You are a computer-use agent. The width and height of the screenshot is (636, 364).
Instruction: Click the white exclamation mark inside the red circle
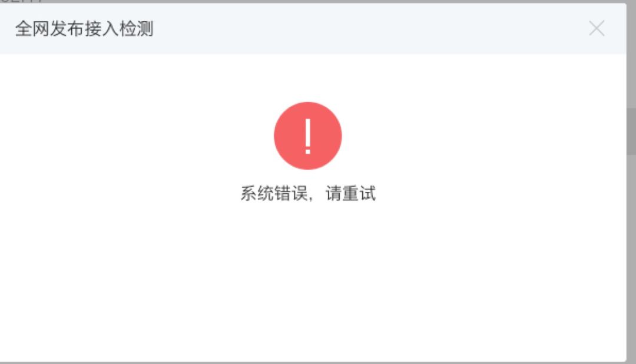pyautogui.click(x=308, y=136)
